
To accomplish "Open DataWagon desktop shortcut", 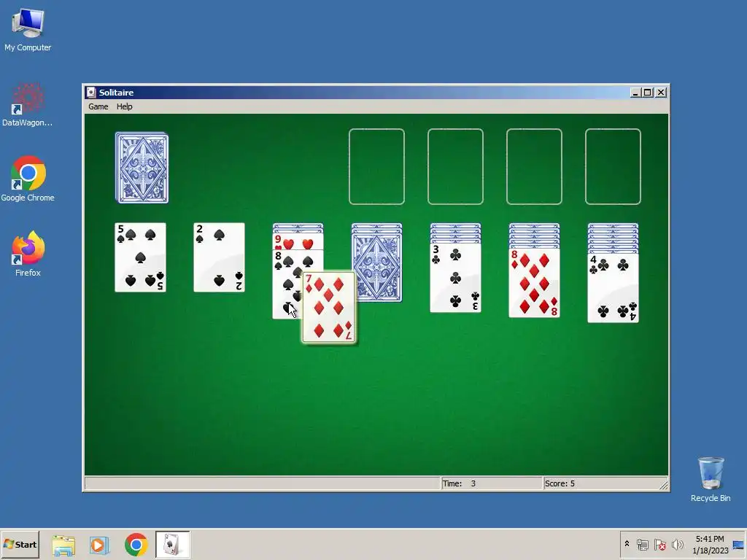I will 27,105.
